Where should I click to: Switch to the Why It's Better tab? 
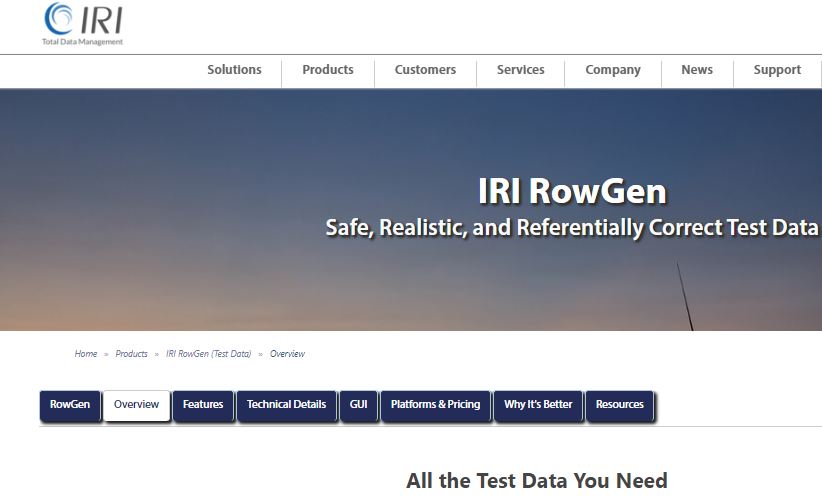[538, 405]
